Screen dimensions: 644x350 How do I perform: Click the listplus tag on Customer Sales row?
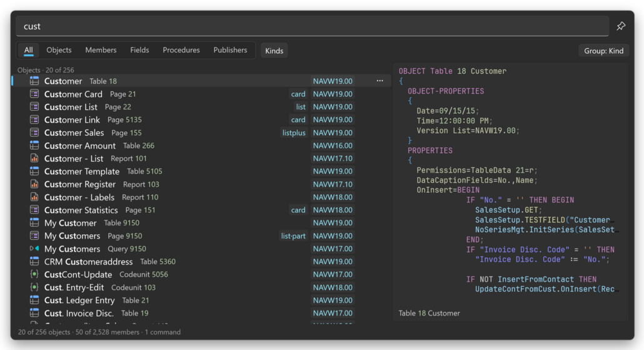pos(294,133)
